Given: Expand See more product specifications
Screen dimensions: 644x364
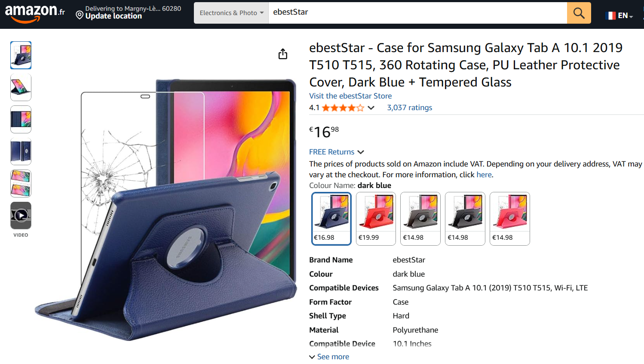Looking at the screenshot, I should pos(329,357).
